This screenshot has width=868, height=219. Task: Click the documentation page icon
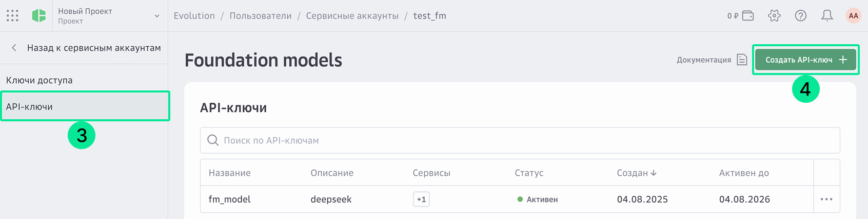coord(742,60)
